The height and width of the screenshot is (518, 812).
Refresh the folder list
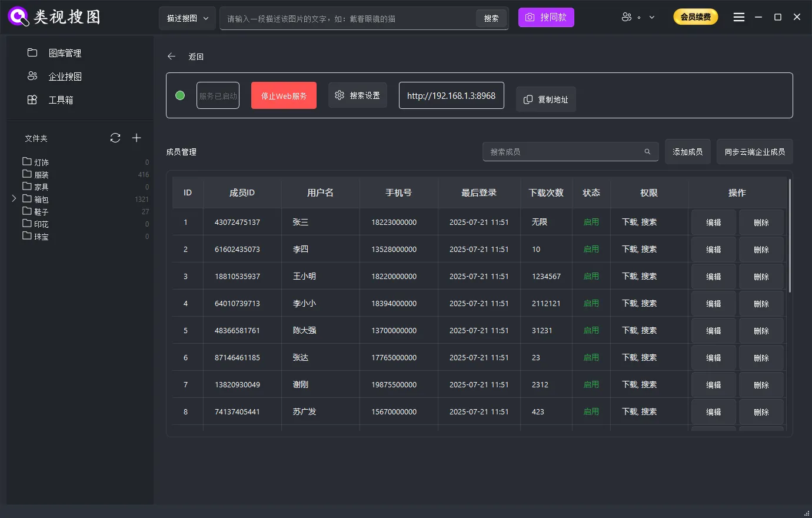click(x=115, y=138)
